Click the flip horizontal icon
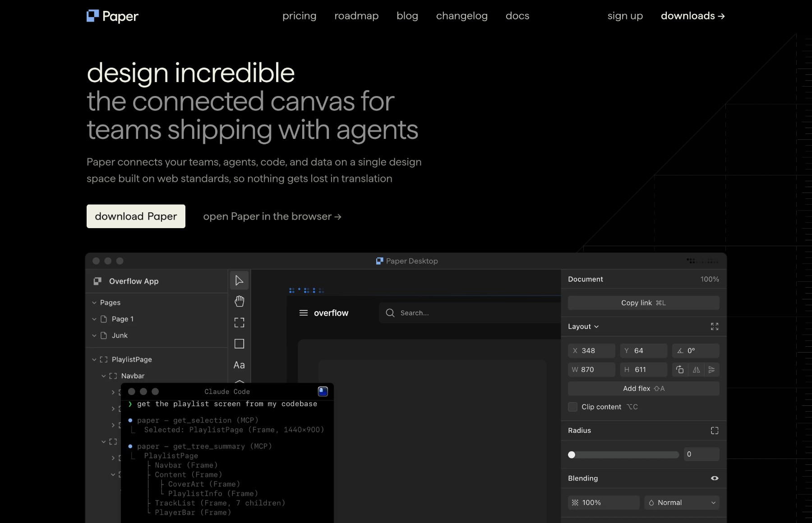The width and height of the screenshot is (812, 523). [696, 370]
